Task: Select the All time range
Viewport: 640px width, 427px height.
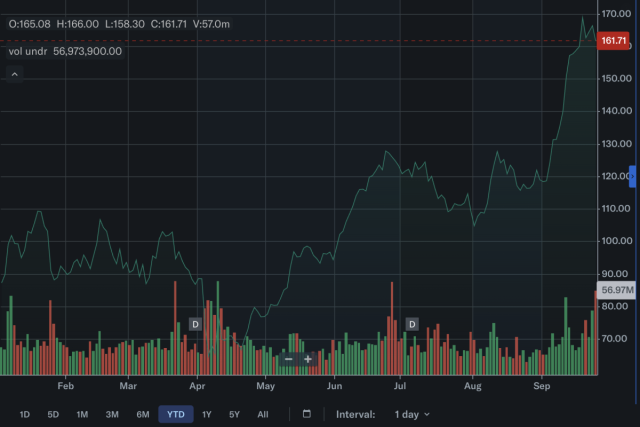Action: coord(262,414)
